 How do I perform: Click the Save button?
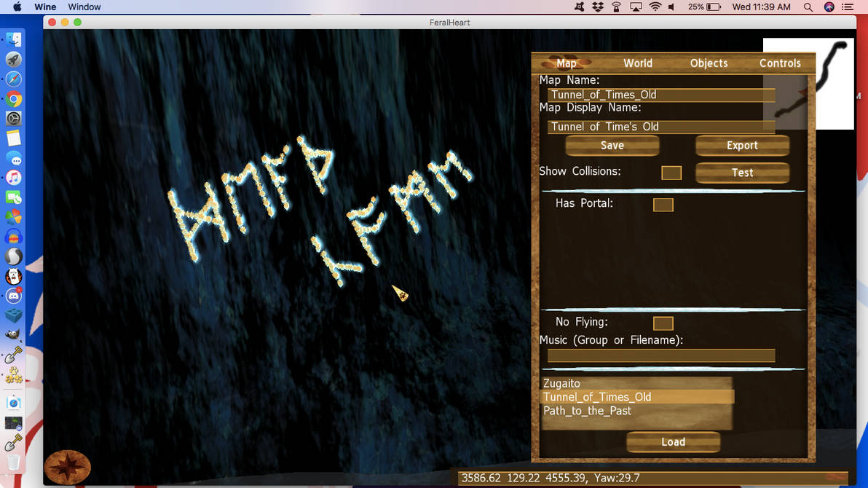612,146
